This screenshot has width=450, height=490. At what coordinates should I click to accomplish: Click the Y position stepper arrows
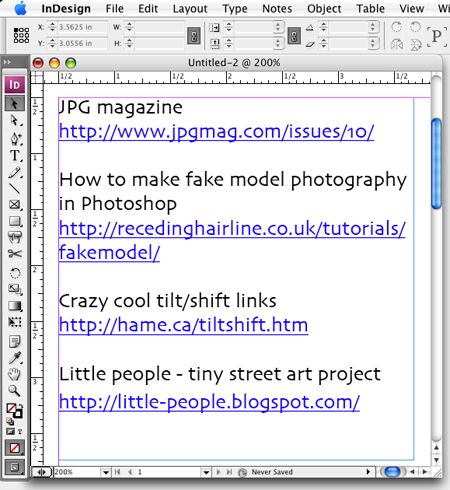(52, 43)
